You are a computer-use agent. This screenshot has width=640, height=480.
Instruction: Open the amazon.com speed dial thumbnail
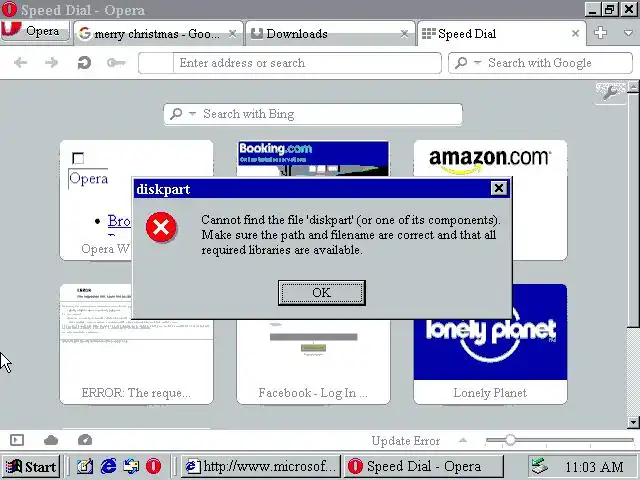(490, 159)
